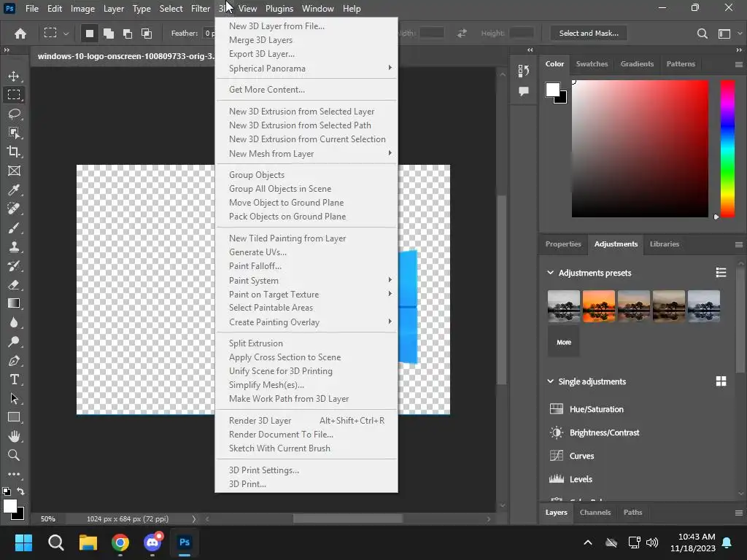Viewport: 747px width, 560px height.
Task: Click More adjustments presets button
Action: click(564, 342)
